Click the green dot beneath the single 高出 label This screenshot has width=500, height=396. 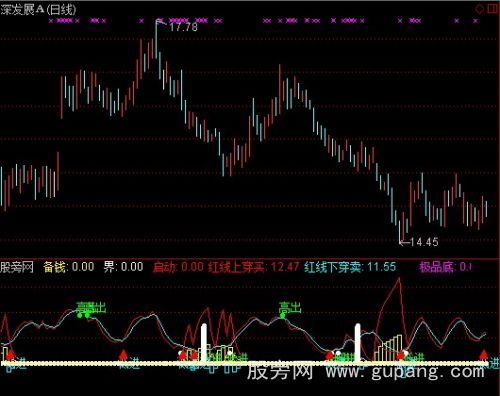pos(283,315)
